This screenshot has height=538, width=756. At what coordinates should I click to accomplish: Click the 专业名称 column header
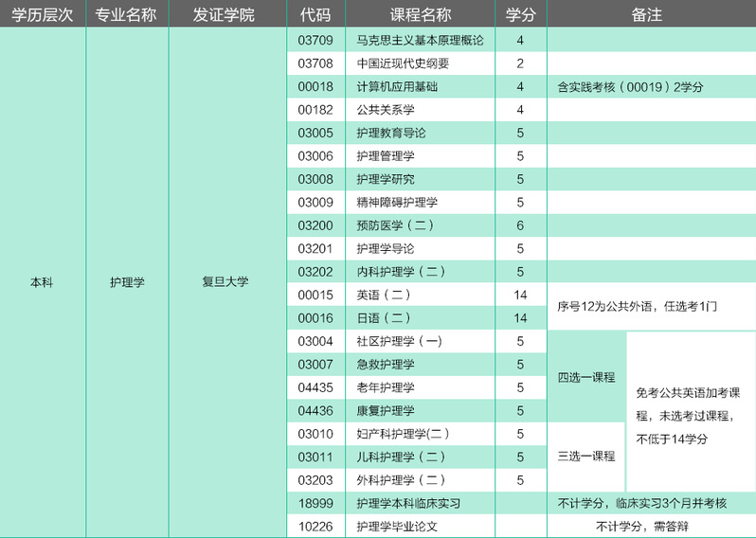pos(126,14)
